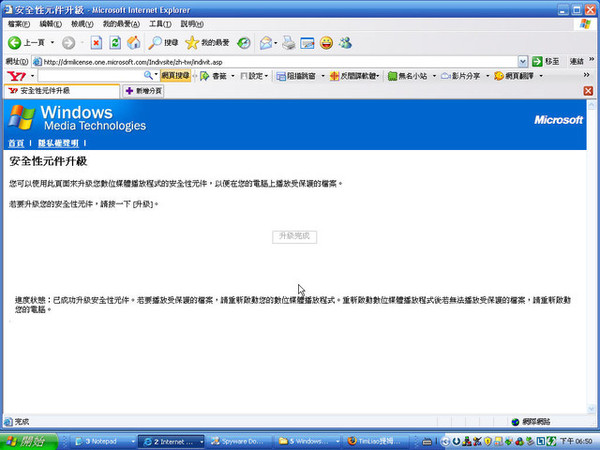Expand the Yahoo Y! logo dropdown arrow
Screen dimensions: 600x450
(x=32, y=76)
